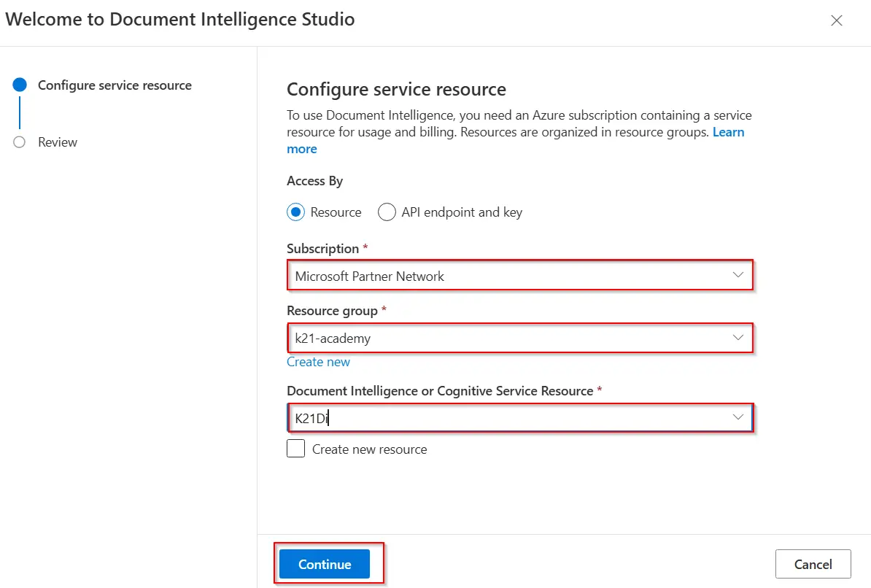Tick the Create new resource checkbox

295,449
